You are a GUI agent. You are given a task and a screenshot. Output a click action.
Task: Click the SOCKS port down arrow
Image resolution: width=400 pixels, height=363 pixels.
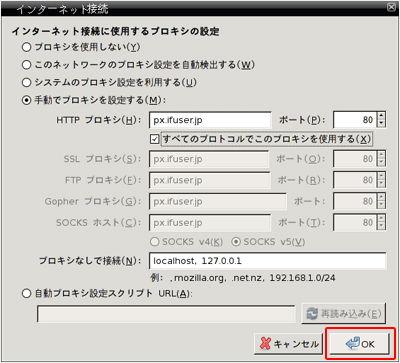[x=382, y=227]
